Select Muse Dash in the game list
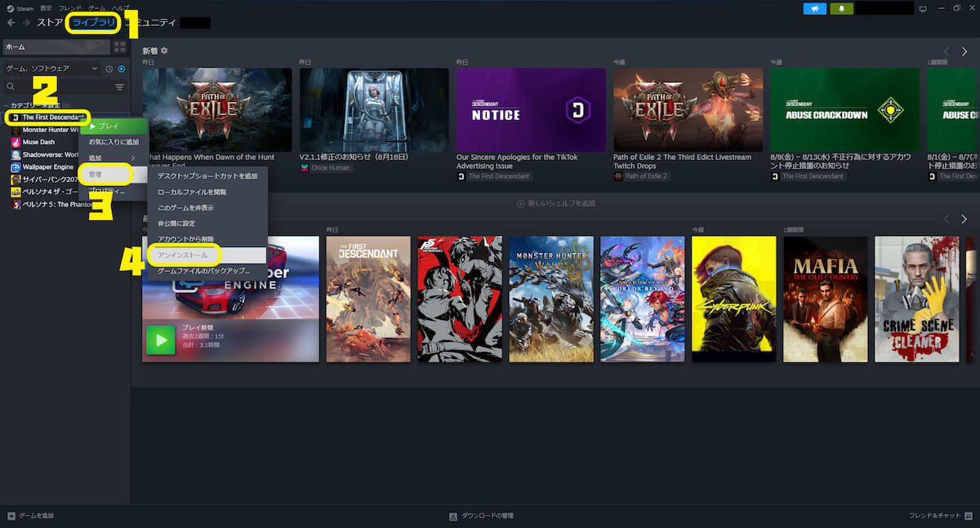The width and height of the screenshot is (980, 528). [x=40, y=142]
